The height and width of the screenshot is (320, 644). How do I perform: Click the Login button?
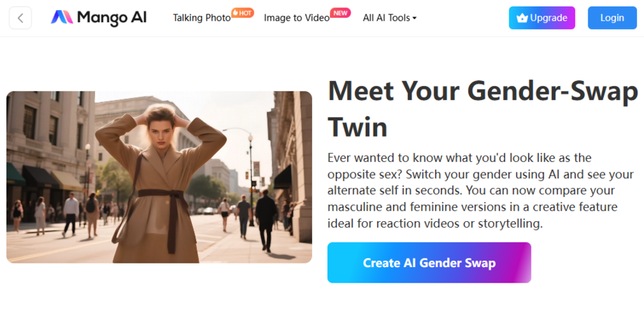(x=612, y=18)
